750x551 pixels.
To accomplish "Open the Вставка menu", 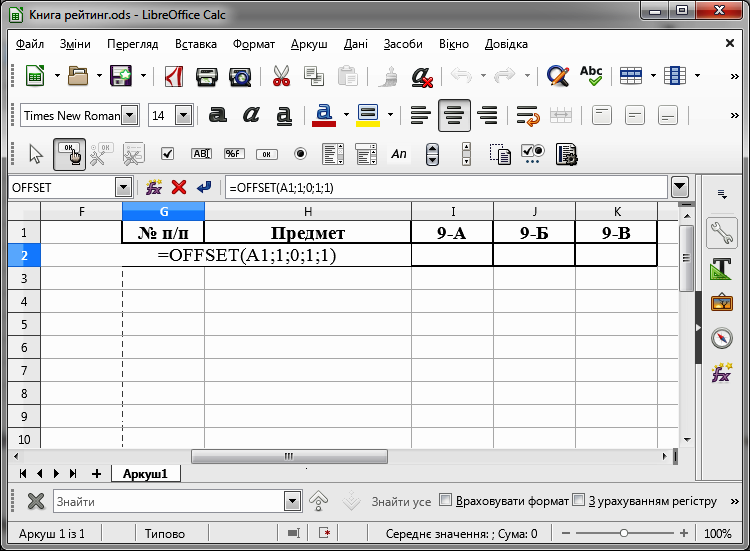I will pos(196,44).
